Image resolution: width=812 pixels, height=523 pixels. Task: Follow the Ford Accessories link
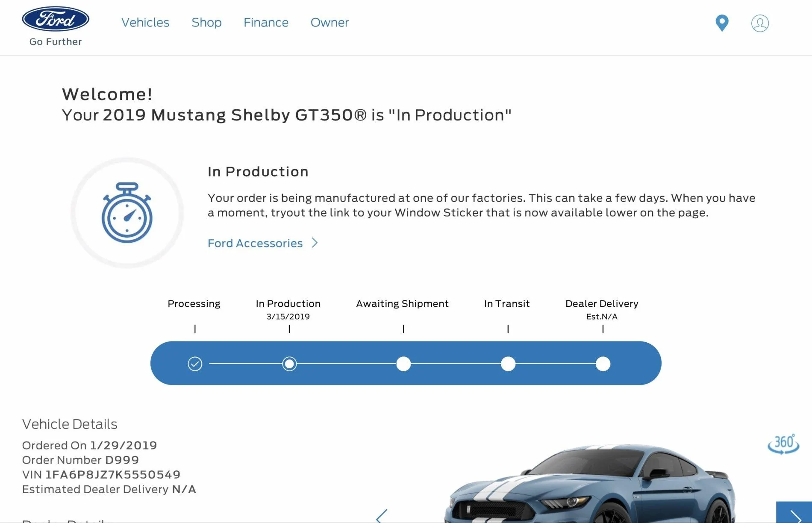(x=255, y=243)
